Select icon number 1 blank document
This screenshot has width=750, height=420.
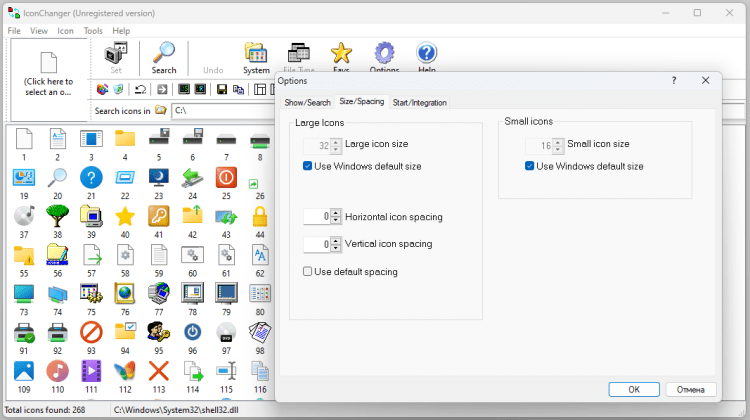point(24,139)
